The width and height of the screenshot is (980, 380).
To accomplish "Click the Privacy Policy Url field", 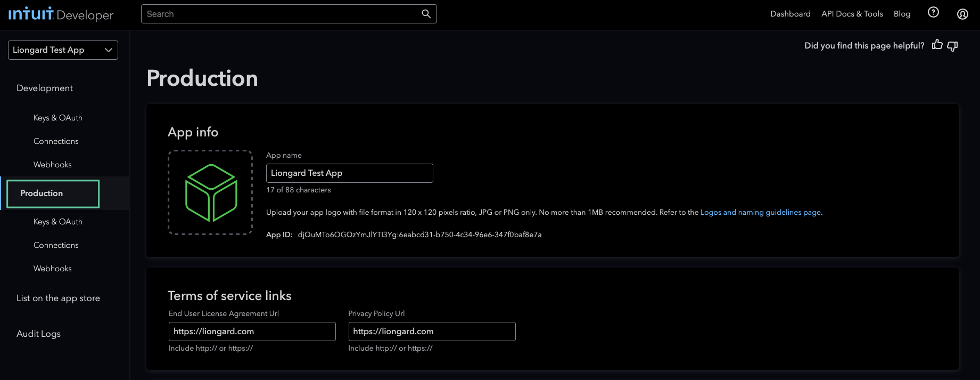I will click(x=432, y=332).
